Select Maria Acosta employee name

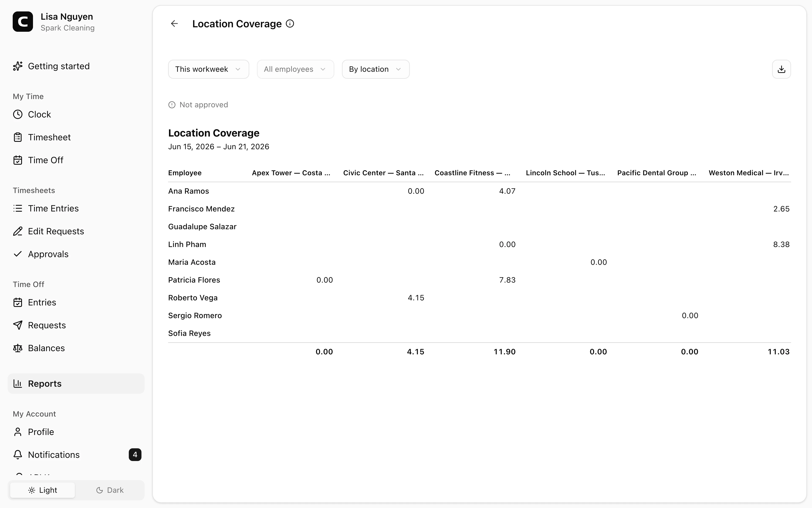[192, 262]
